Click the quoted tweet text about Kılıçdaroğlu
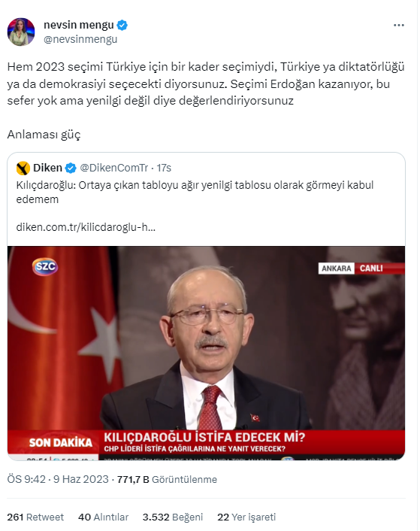Image resolution: width=420 pixels, height=531 pixels. pyautogui.click(x=195, y=192)
